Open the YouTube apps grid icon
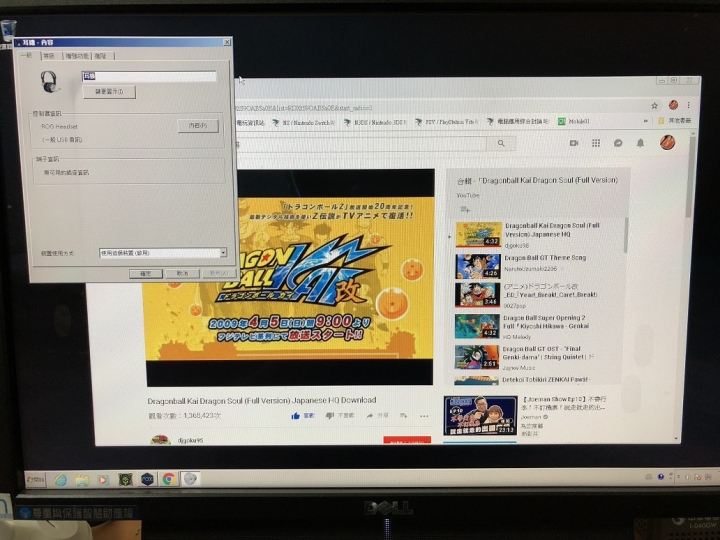 click(x=596, y=143)
